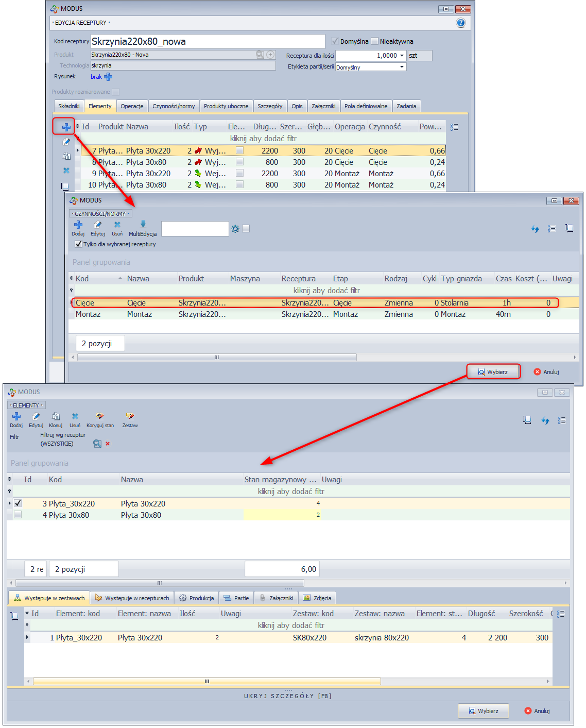Click the Kod receptury input field
The height and width of the screenshot is (728, 586).
click(x=208, y=42)
